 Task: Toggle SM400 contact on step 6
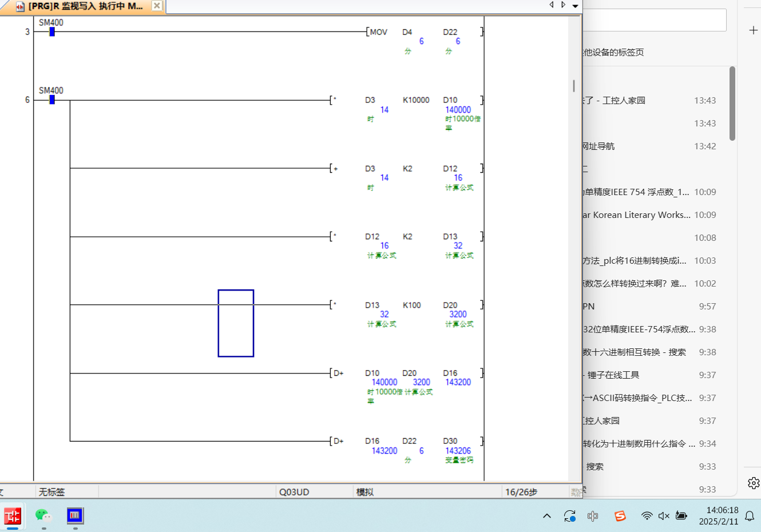click(x=52, y=100)
